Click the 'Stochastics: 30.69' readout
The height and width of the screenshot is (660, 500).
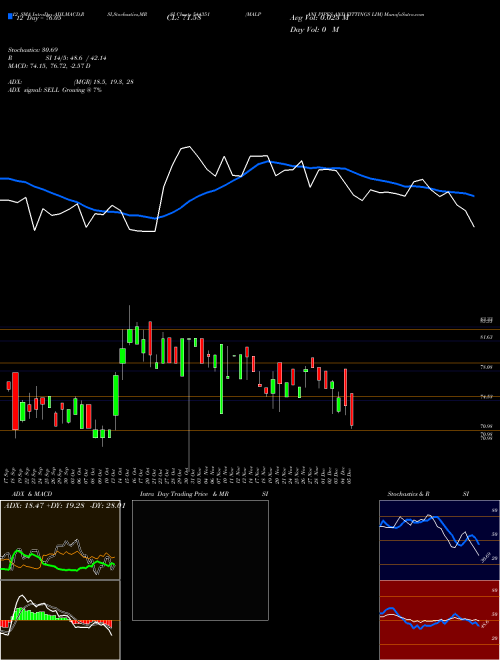33,50
